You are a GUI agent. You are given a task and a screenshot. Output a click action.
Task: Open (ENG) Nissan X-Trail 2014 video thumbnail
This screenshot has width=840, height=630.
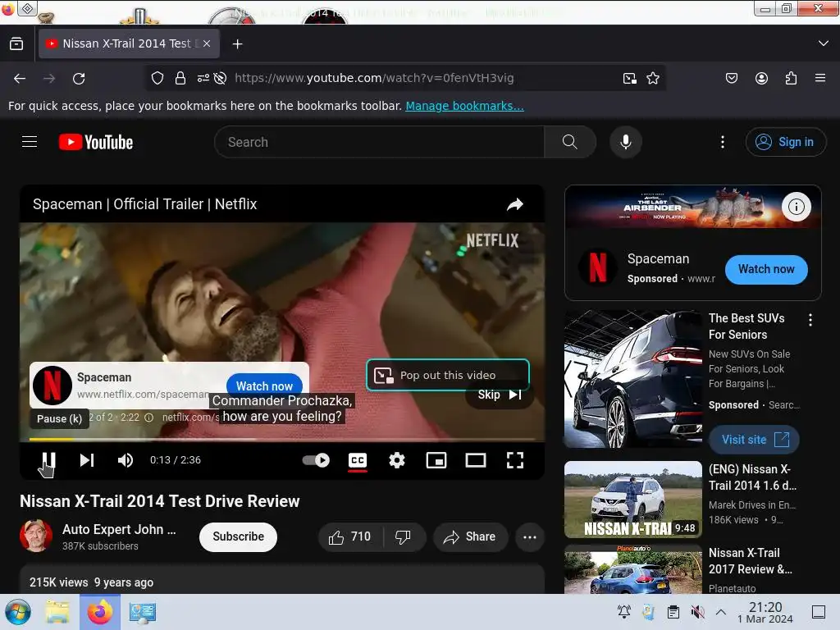(x=633, y=500)
